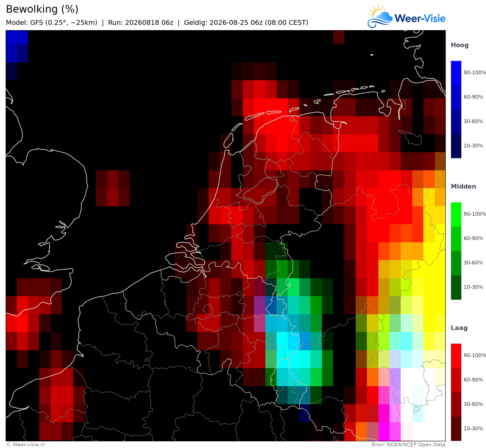Pick the Hoog 10-30% dark navy swatch
Viewport: 486px width, 448px height.
tap(456, 146)
